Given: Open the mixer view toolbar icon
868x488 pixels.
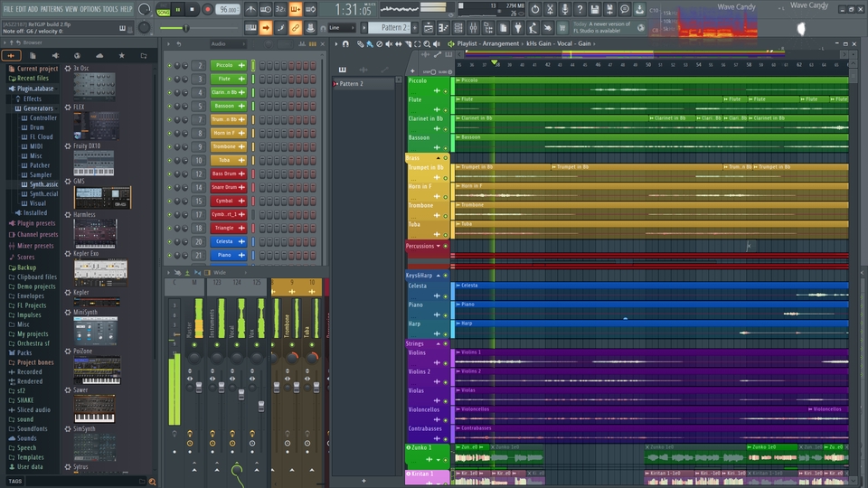Looking at the screenshot, I should click(x=473, y=28).
